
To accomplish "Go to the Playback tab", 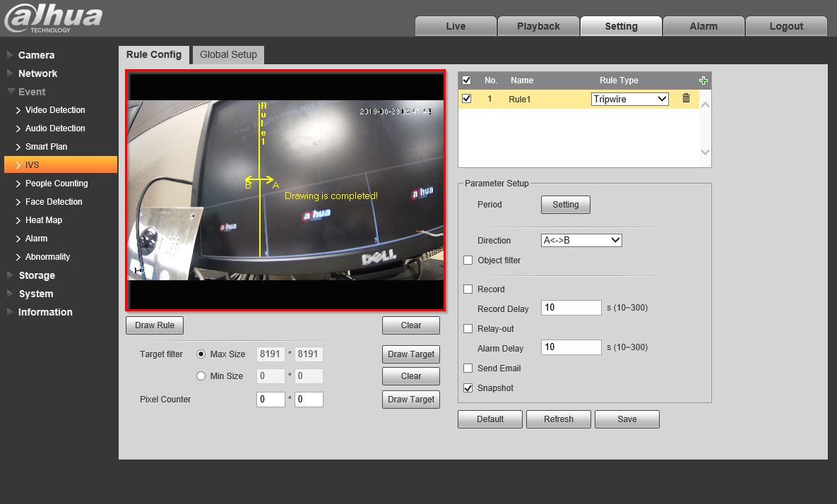I will (538, 26).
